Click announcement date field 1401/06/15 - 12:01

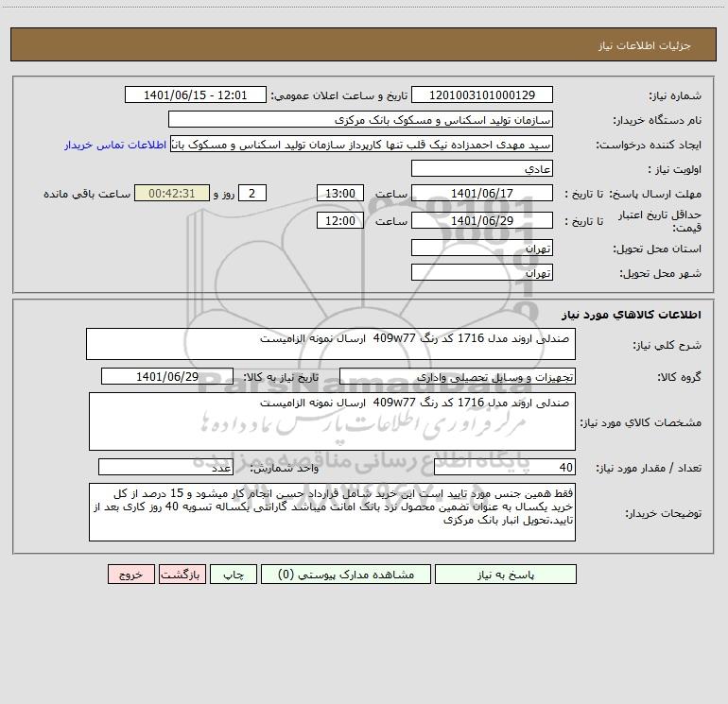pyautogui.click(x=196, y=94)
